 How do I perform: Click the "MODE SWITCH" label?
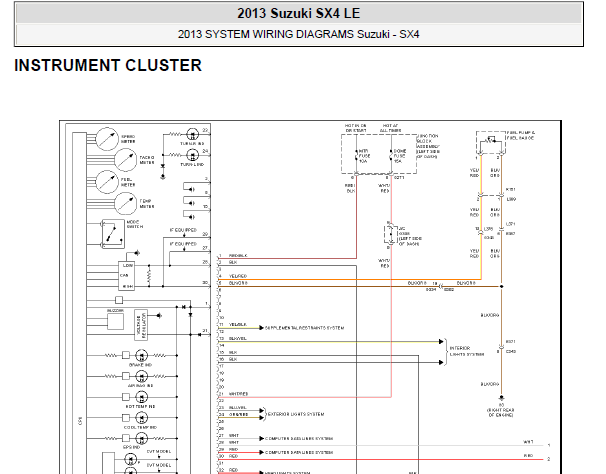click(x=134, y=224)
